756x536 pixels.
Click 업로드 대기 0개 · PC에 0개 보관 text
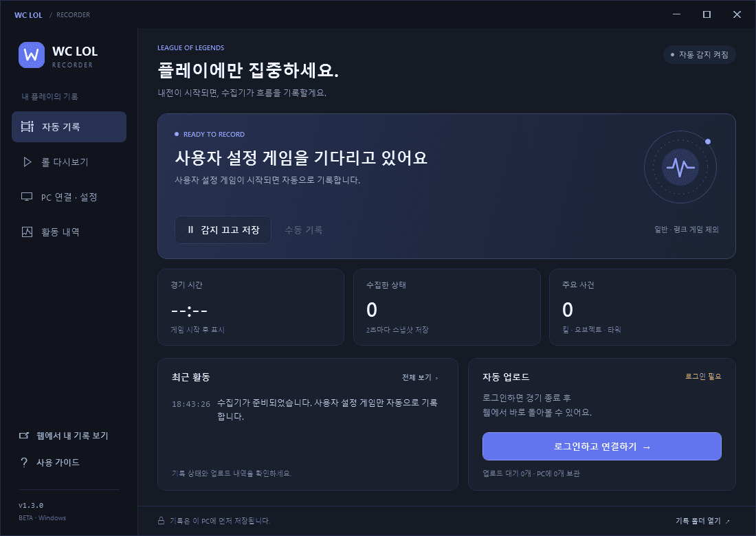[x=531, y=473]
